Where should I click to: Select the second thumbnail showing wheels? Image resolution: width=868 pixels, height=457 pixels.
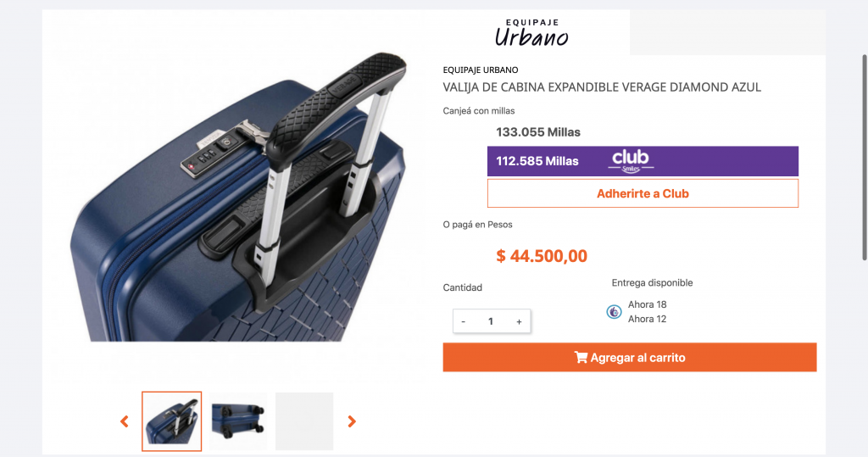coord(238,421)
